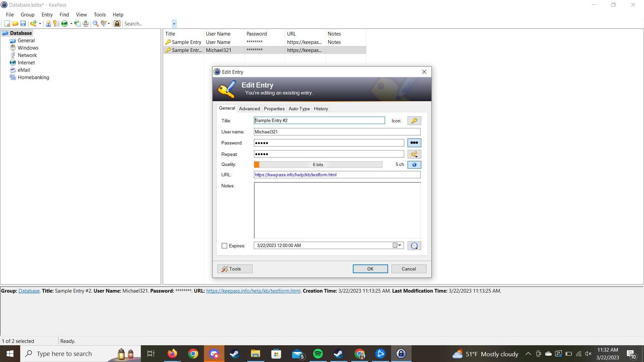Click the Find magnifier toolbar icon

[96, 23]
